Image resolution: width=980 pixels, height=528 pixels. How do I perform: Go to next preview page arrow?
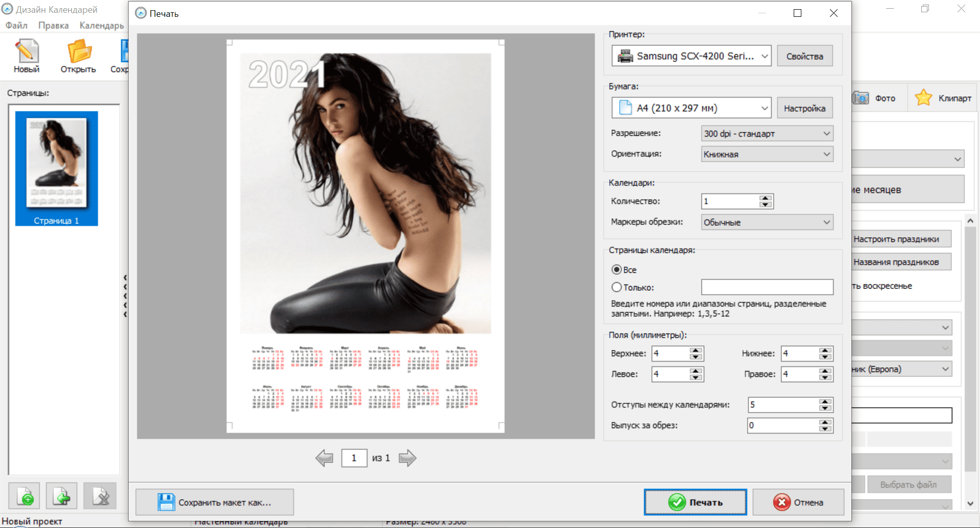tap(407, 458)
